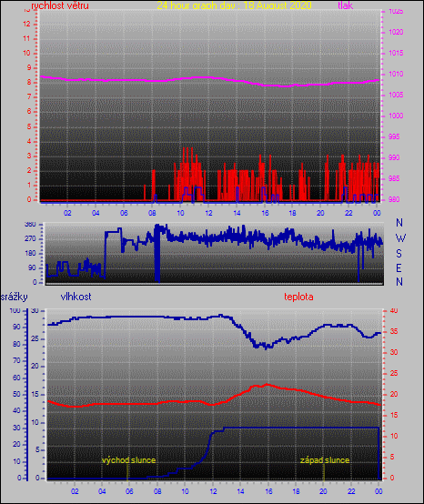Click the 985 pressure axis value
This screenshot has height=504, width=424.
pyautogui.click(x=394, y=178)
